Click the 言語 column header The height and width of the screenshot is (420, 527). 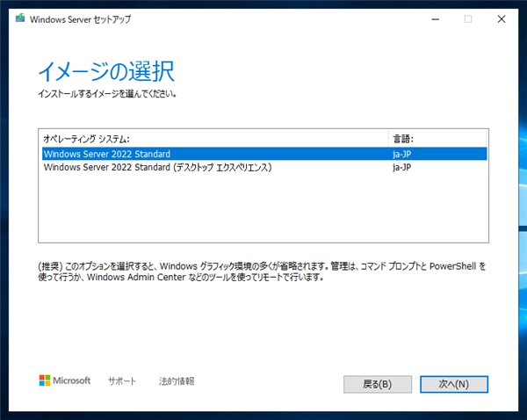tap(437, 139)
